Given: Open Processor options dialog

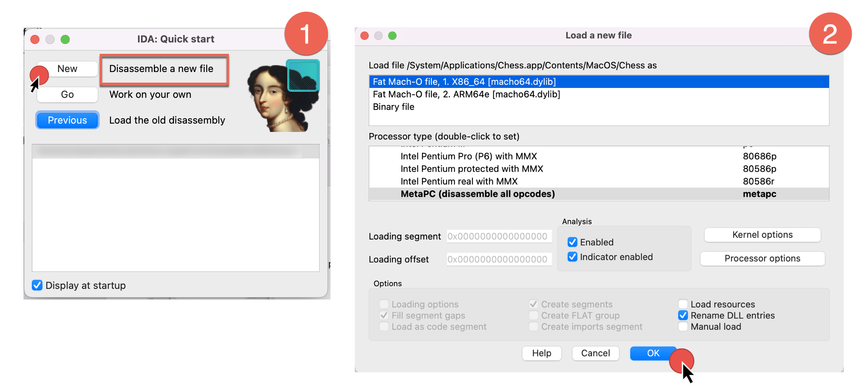Looking at the screenshot, I should coord(762,259).
